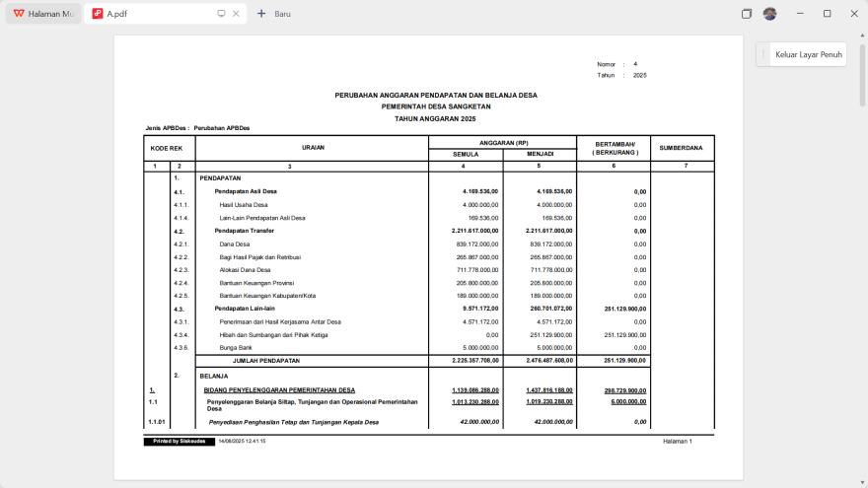Click the URAIAN column header
Image resolution: width=868 pixels, height=488 pixels.
coord(313,148)
